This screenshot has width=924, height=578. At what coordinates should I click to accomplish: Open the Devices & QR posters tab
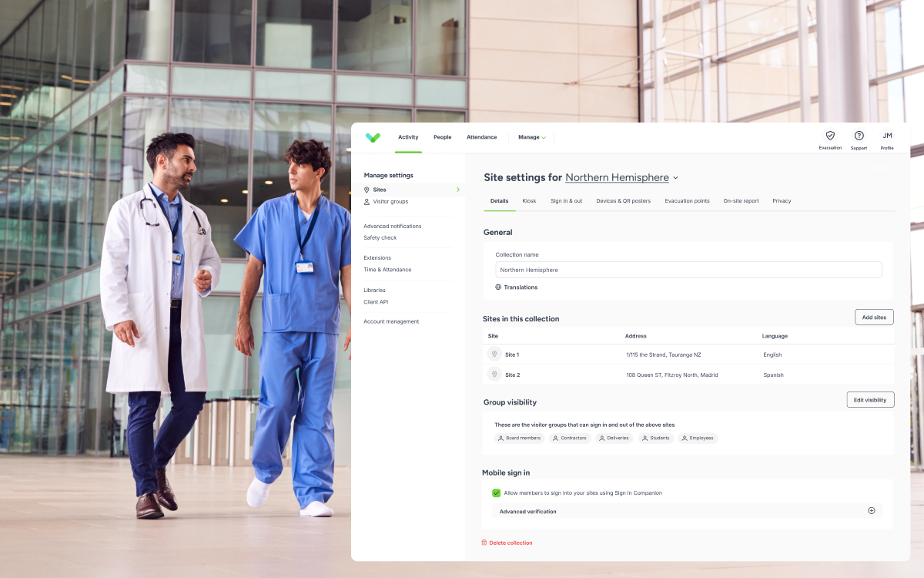624,201
